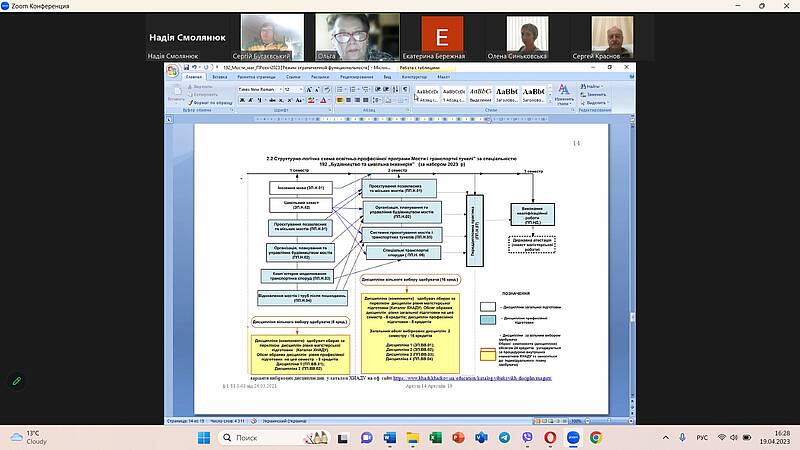Expand the styles gallery list
The width and height of the screenshot is (800, 450).
click(x=549, y=101)
